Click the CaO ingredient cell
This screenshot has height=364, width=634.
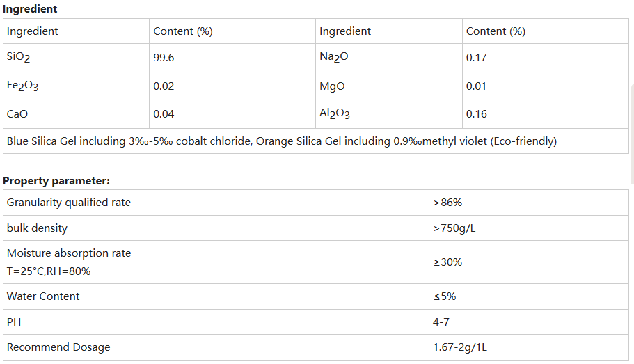(x=17, y=114)
